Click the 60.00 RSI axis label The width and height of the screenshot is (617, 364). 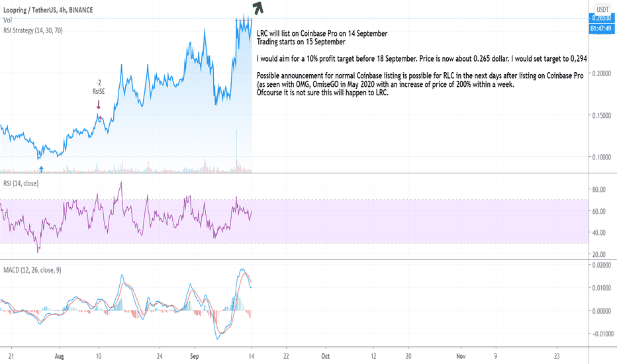[x=598, y=211]
